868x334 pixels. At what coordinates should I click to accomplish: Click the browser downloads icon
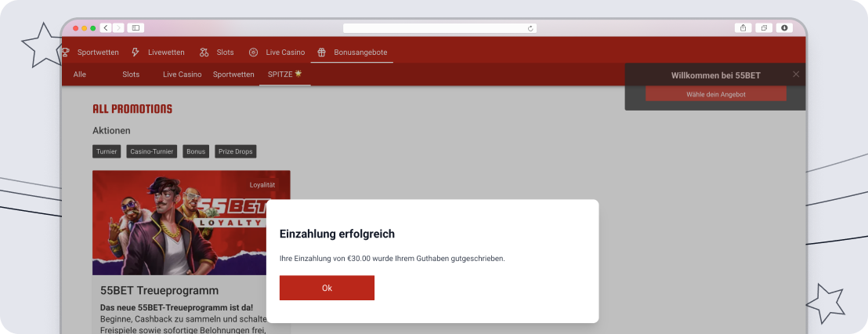tap(784, 27)
